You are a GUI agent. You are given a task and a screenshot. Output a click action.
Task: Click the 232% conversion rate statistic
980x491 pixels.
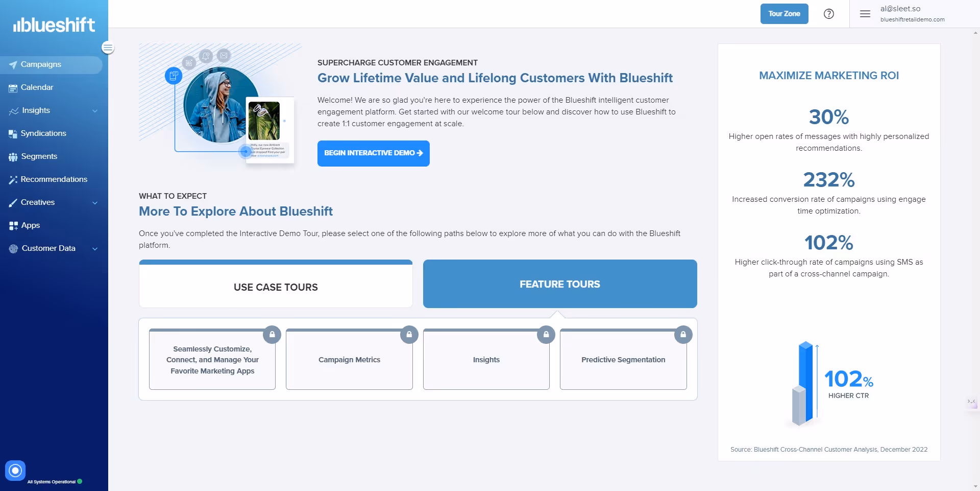click(829, 180)
